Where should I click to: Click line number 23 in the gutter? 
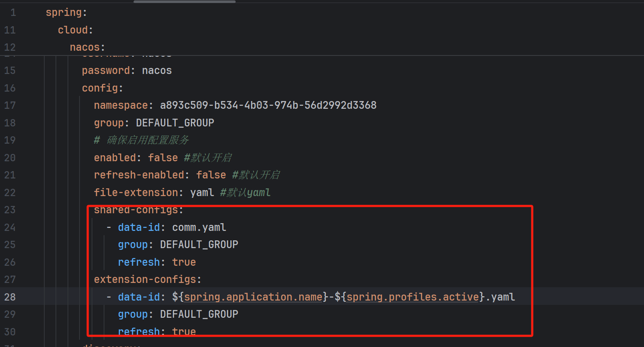pyautogui.click(x=9, y=210)
